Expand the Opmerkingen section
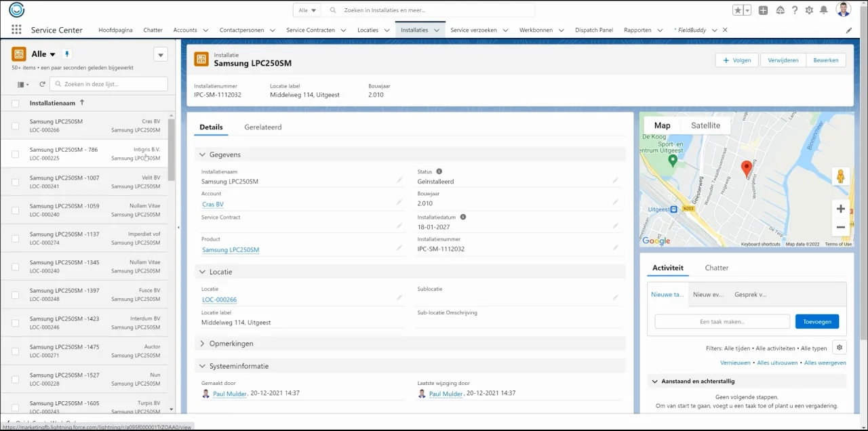 202,344
